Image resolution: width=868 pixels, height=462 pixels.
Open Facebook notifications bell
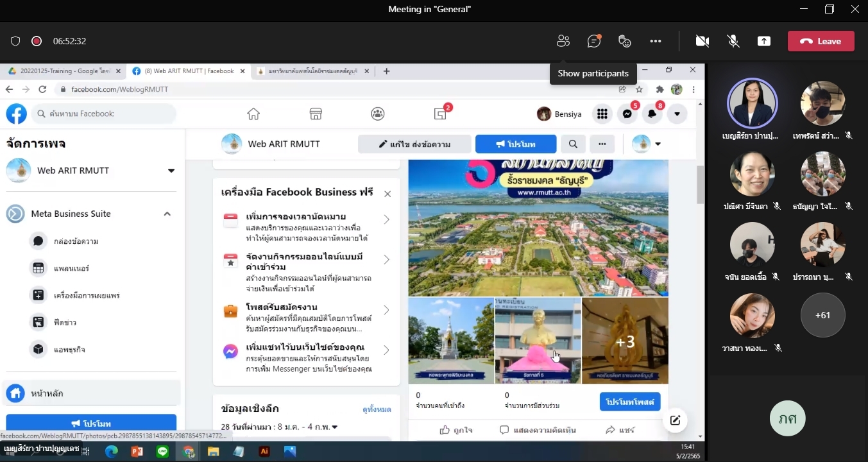pyautogui.click(x=652, y=114)
